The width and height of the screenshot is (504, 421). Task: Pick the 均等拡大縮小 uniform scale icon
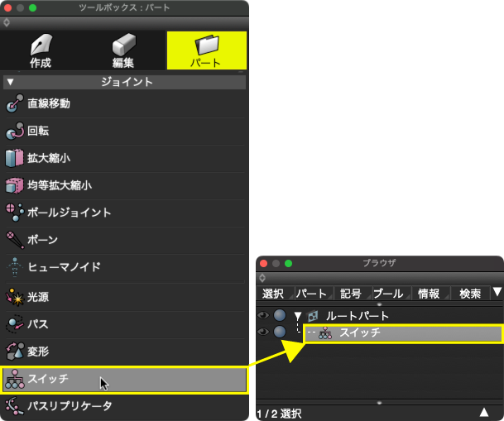(15, 185)
